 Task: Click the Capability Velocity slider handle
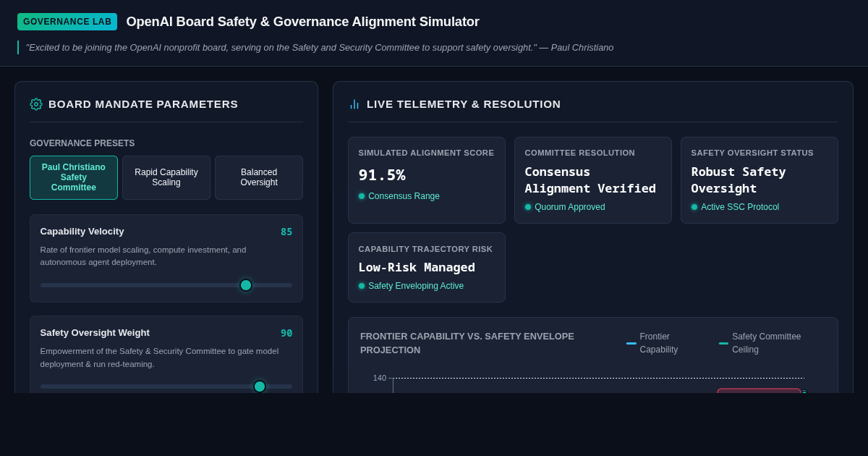tap(246, 285)
